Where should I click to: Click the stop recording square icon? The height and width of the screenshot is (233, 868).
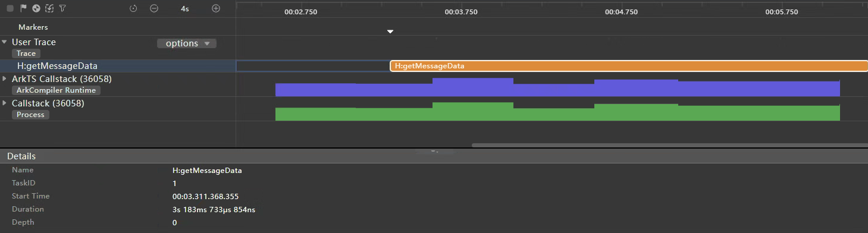tap(10, 9)
